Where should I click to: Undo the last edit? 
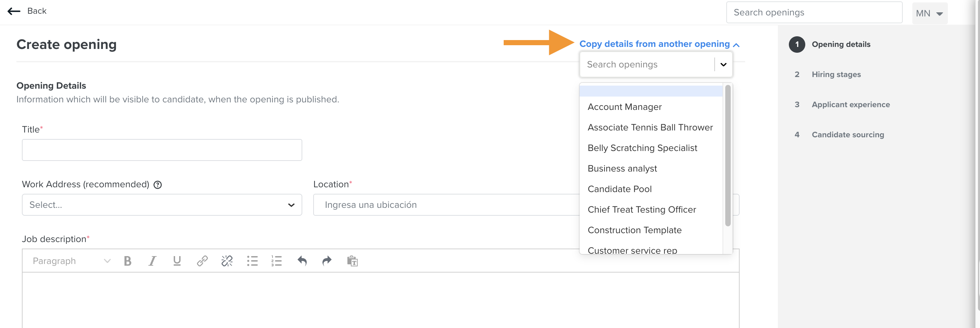click(302, 261)
